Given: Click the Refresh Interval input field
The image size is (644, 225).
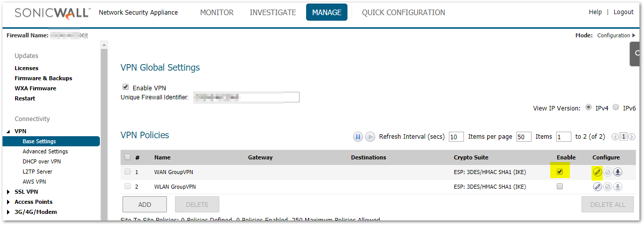Looking at the screenshot, I should [x=456, y=137].
